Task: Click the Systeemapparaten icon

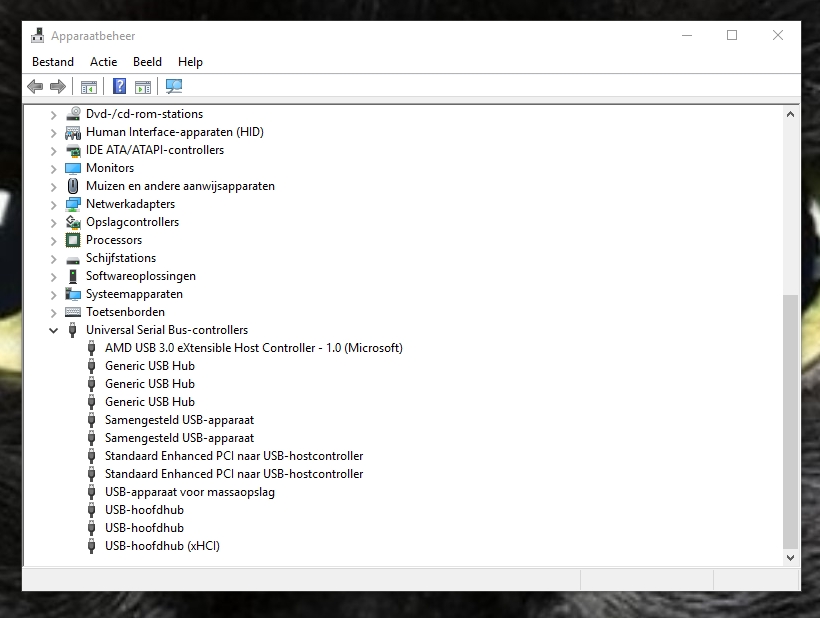Action: (x=73, y=294)
